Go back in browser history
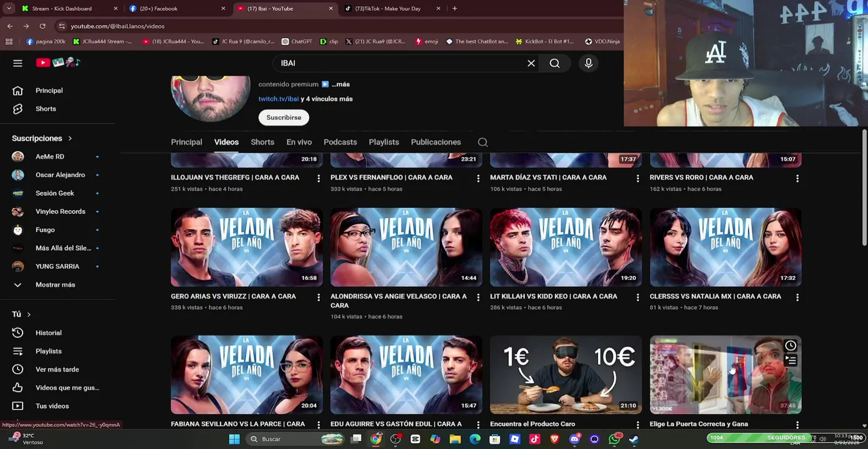This screenshot has height=449, width=868. [10, 26]
